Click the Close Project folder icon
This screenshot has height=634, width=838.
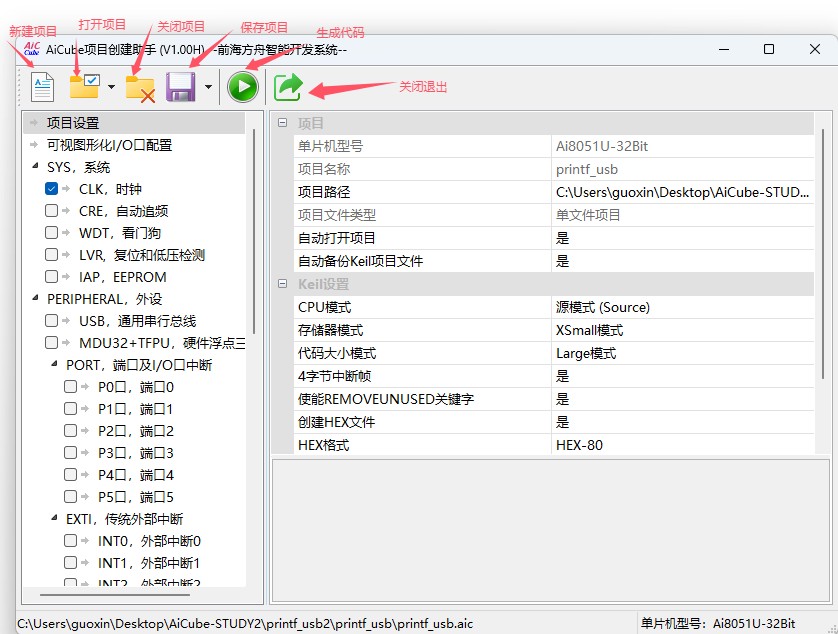point(140,88)
